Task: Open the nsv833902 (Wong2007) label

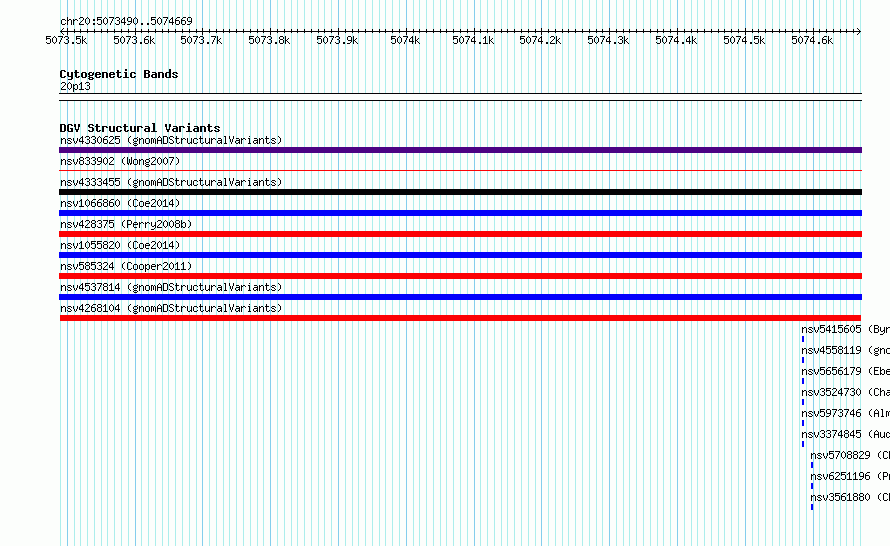Action: (120, 161)
